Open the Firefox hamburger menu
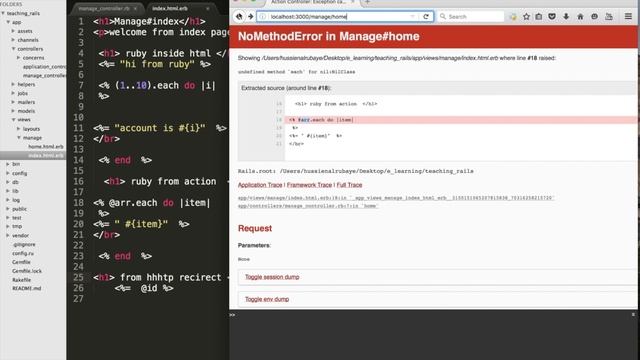The image size is (640, 360). coord(628,17)
